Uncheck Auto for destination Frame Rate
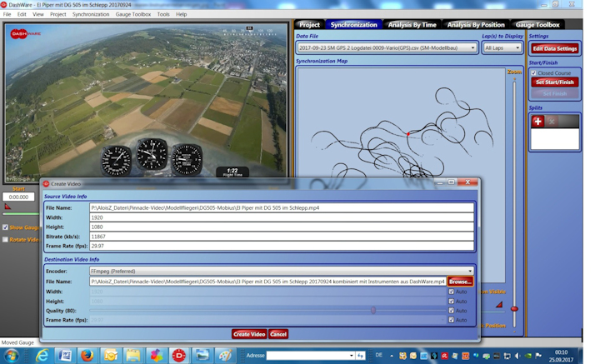This screenshot has height=364, width=600. point(451,320)
